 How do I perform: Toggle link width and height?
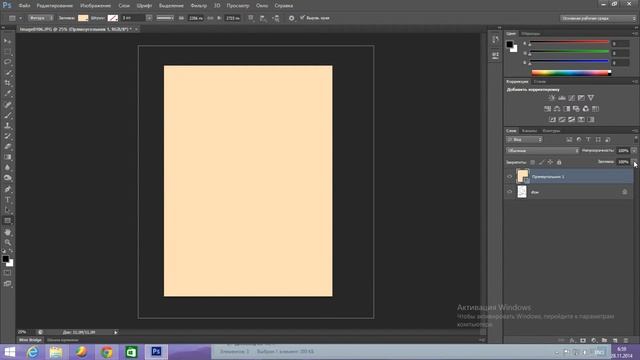(210, 18)
